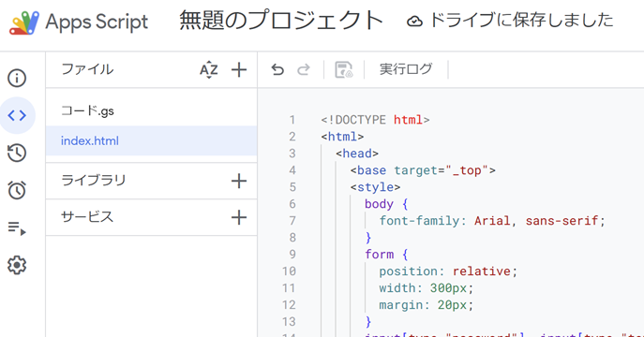Open the Executions list icon
This screenshot has height=337, width=644.
tap(17, 228)
